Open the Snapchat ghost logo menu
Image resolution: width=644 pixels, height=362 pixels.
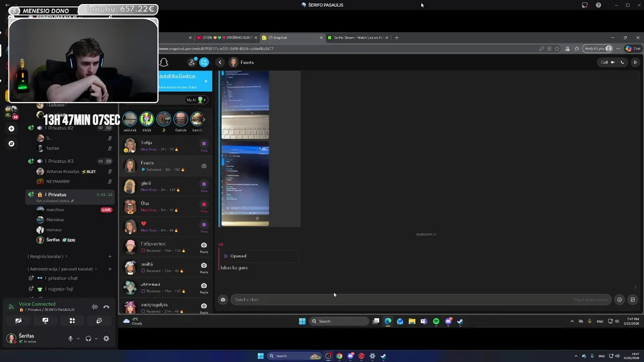164,62
